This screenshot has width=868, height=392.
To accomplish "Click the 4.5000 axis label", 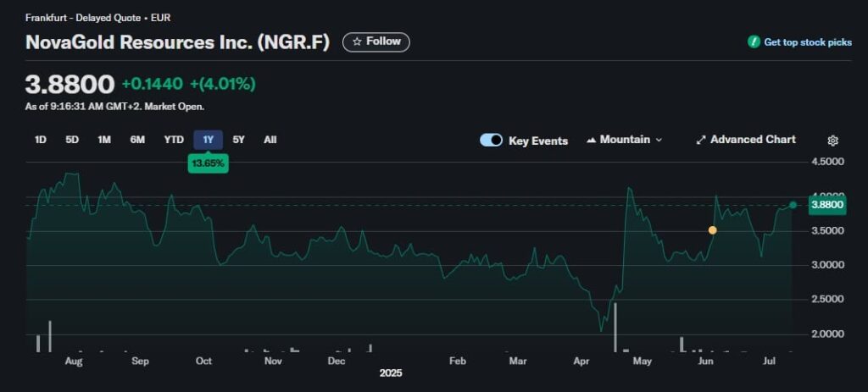I will [x=826, y=162].
